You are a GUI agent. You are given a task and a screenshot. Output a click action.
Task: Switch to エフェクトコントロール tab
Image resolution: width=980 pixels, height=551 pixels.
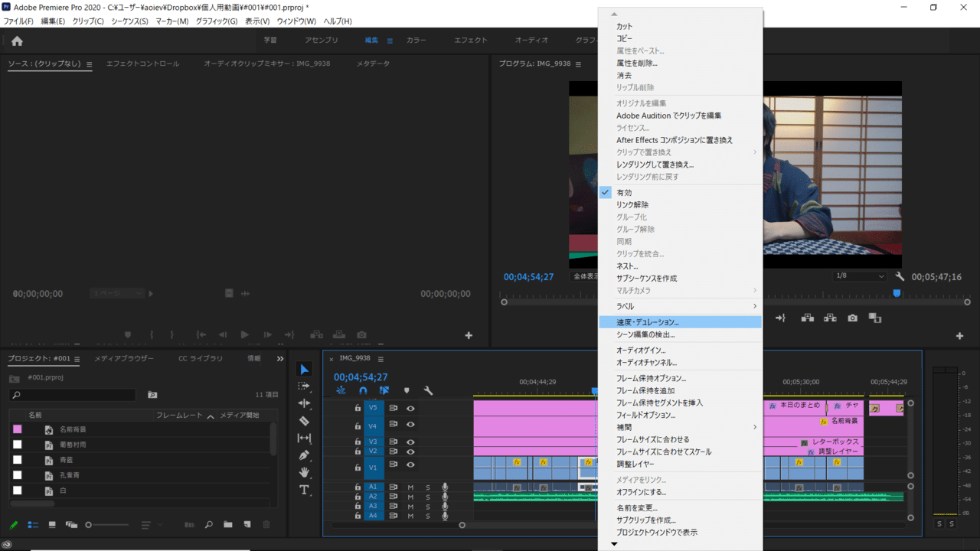[x=142, y=64]
